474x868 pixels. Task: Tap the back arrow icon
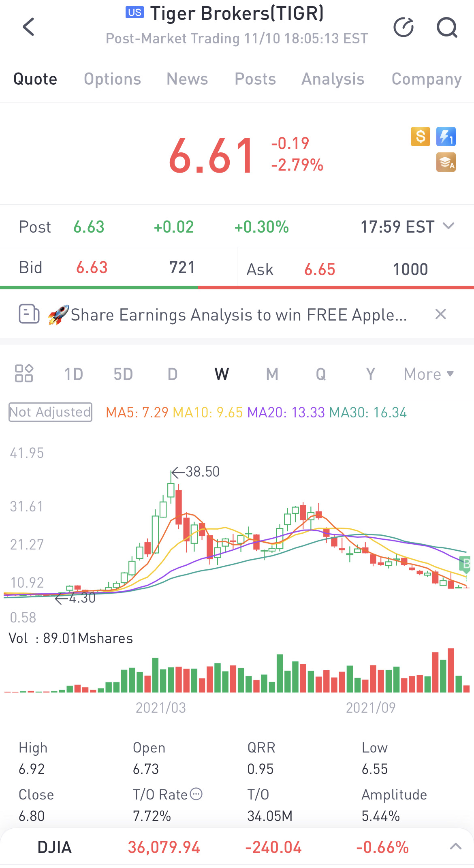[28, 27]
